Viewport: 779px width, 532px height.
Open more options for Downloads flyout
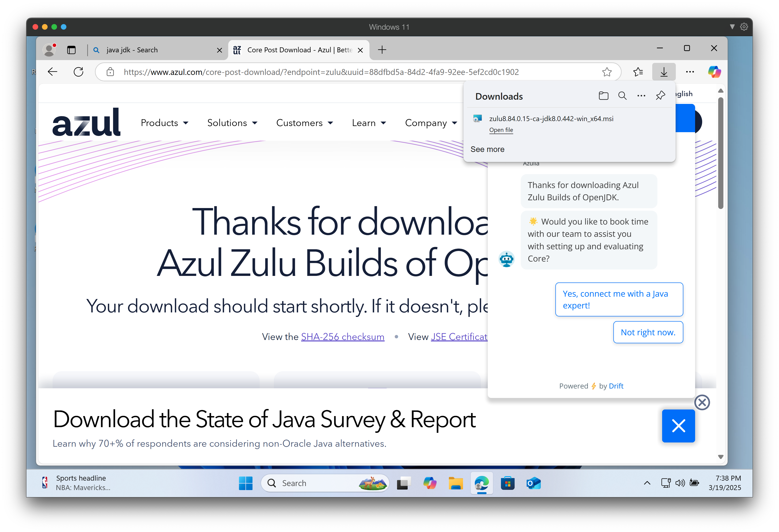point(641,96)
